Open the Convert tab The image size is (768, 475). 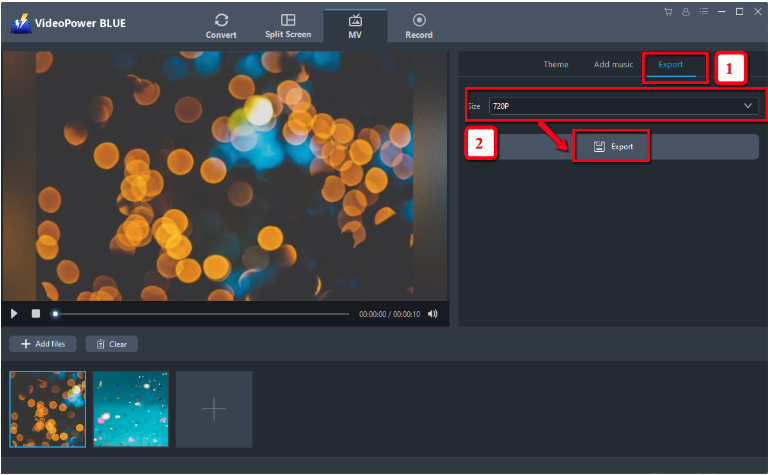[221, 26]
